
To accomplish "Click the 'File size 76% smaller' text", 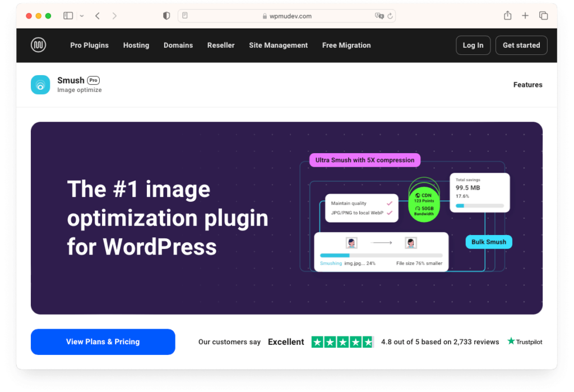I will pyautogui.click(x=419, y=264).
